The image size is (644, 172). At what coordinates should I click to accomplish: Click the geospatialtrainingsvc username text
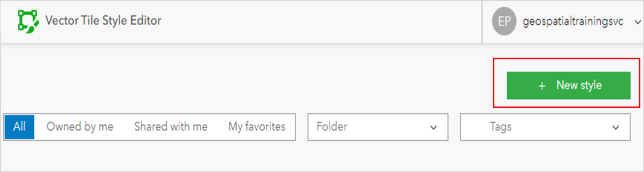[573, 22]
